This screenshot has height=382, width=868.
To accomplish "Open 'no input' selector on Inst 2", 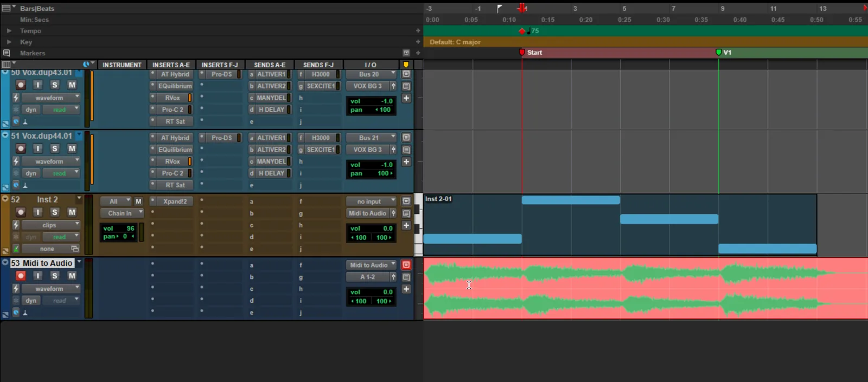I will 372,201.
